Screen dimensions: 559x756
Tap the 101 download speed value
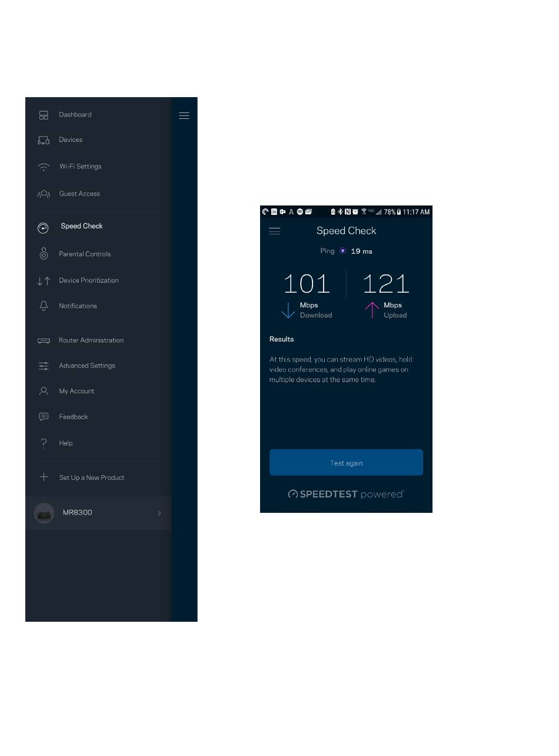click(x=307, y=284)
